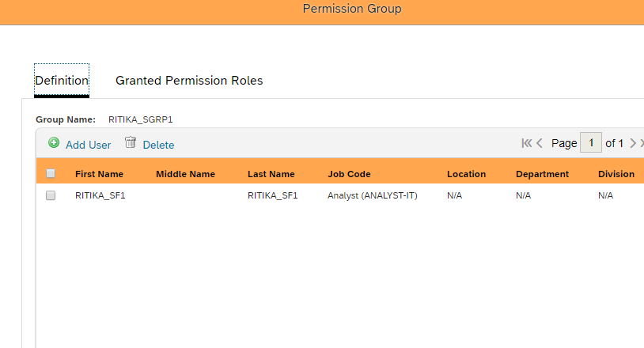The height and width of the screenshot is (348, 644).
Task: Click the green Add User plus icon
Action: point(54,143)
